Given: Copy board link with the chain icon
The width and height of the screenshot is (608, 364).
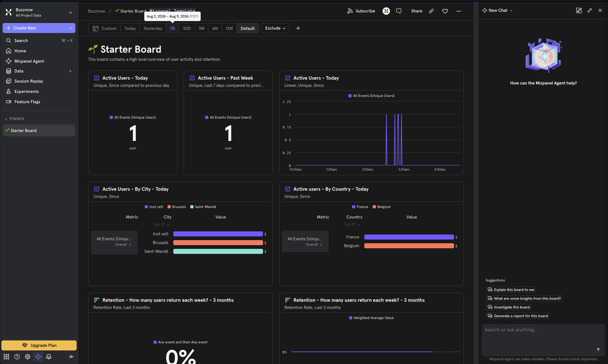Looking at the screenshot, I should (431, 11).
